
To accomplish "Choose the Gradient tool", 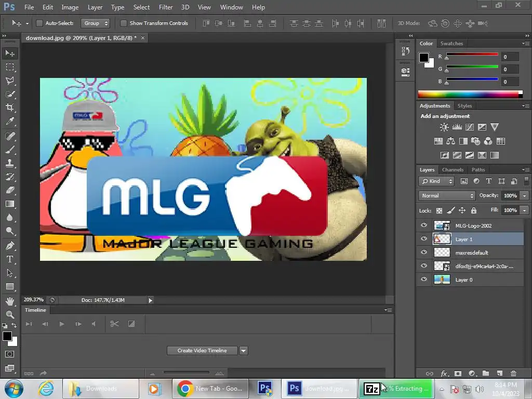I will coord(10,204).
